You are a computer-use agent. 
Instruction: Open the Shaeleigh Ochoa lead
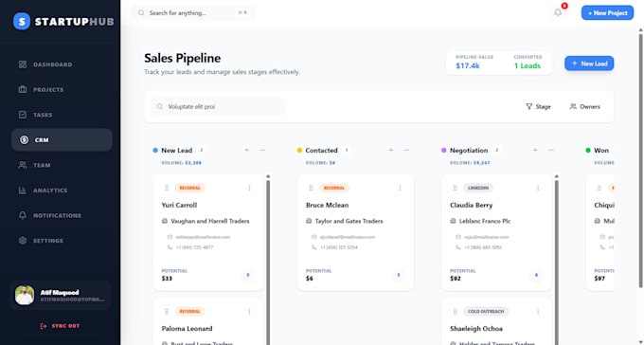point(476,329)
